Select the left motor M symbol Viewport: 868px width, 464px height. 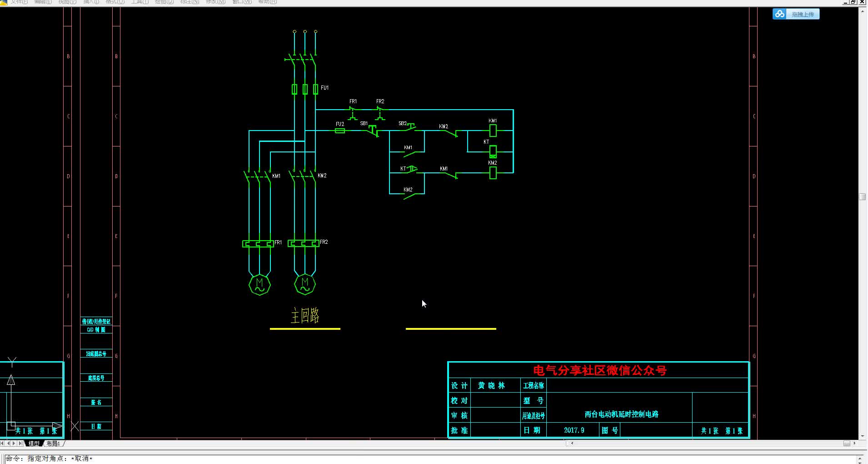pos(259,284)
